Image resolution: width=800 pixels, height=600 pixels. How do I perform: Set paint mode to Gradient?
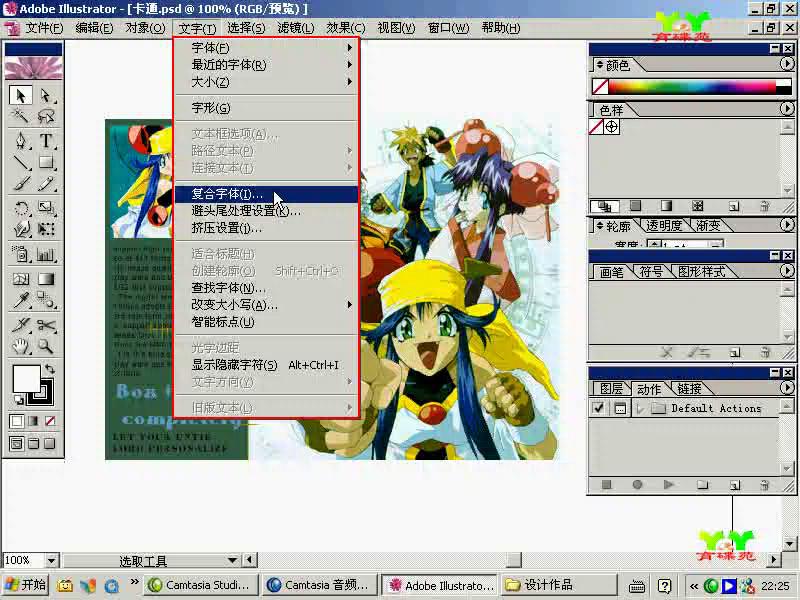[33, 421]
